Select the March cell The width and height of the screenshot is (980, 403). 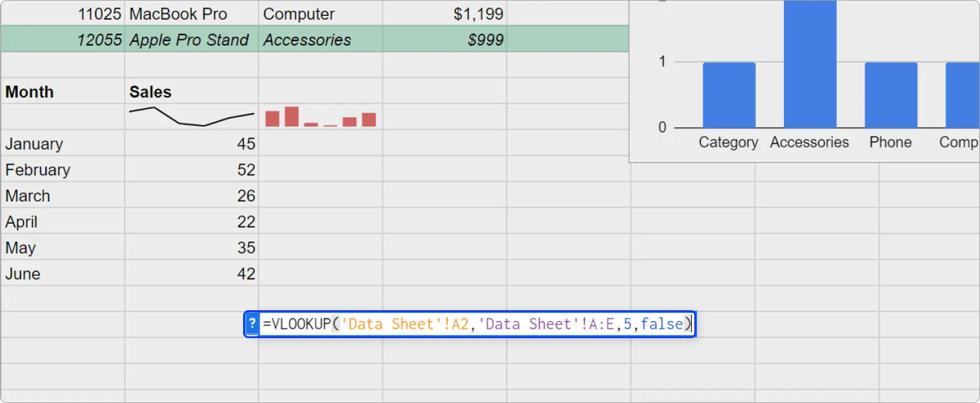[x=62, y=196]
